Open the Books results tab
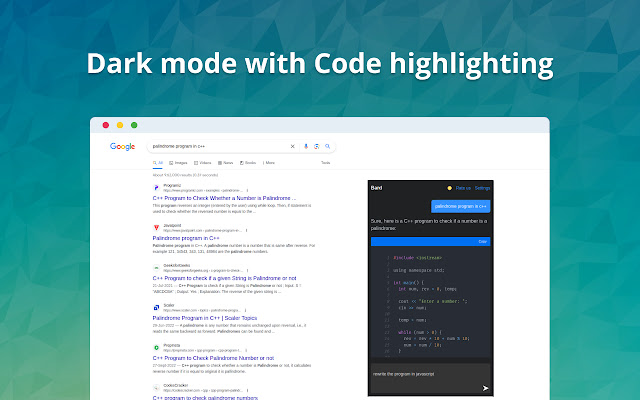 pos(249,162)
